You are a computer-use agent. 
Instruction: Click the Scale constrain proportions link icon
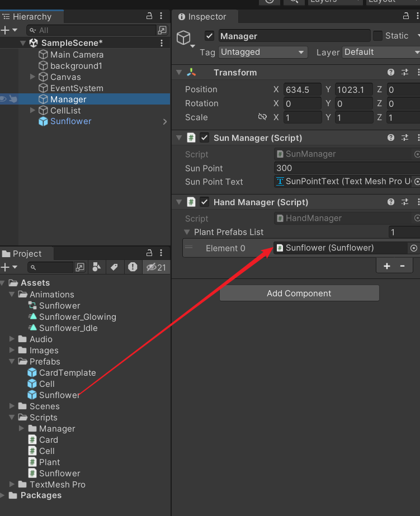tap(262, 117)
